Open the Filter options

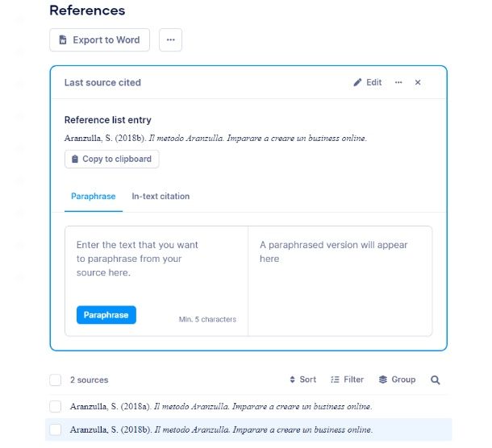pos(347,380)
